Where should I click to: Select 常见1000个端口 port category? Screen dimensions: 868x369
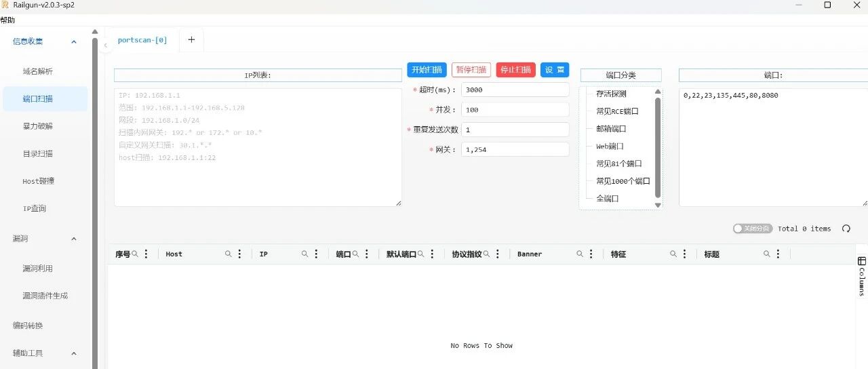click(623, 181)
